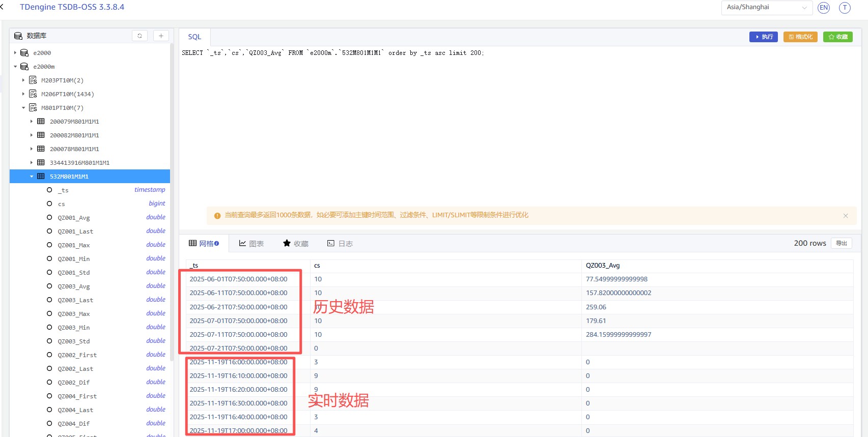
Task: Click the green 收藏 favorite button
Action: click(837, 37)
